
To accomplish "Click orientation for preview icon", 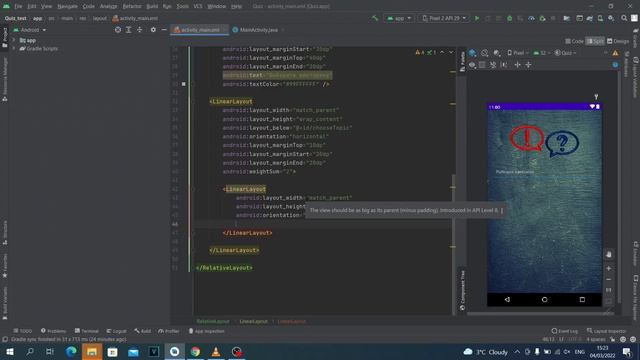I will coord(484,53).
